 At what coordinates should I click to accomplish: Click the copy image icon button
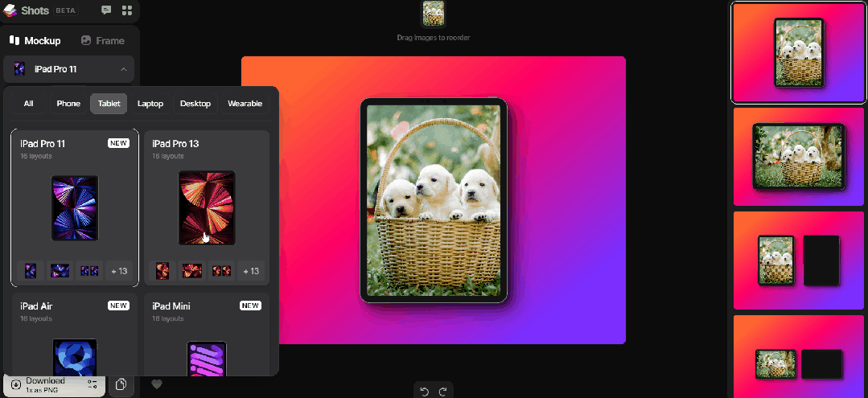(121, 384)
